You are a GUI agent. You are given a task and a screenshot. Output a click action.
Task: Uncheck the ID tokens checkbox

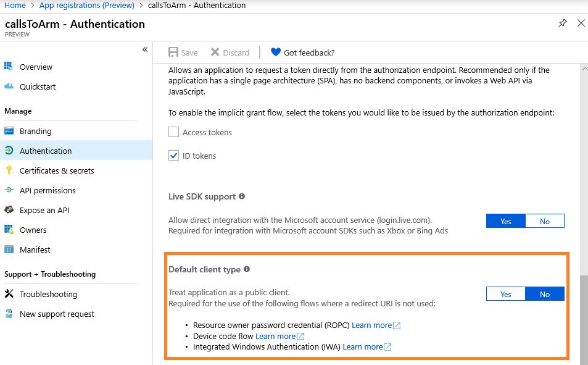pos(173,156)
